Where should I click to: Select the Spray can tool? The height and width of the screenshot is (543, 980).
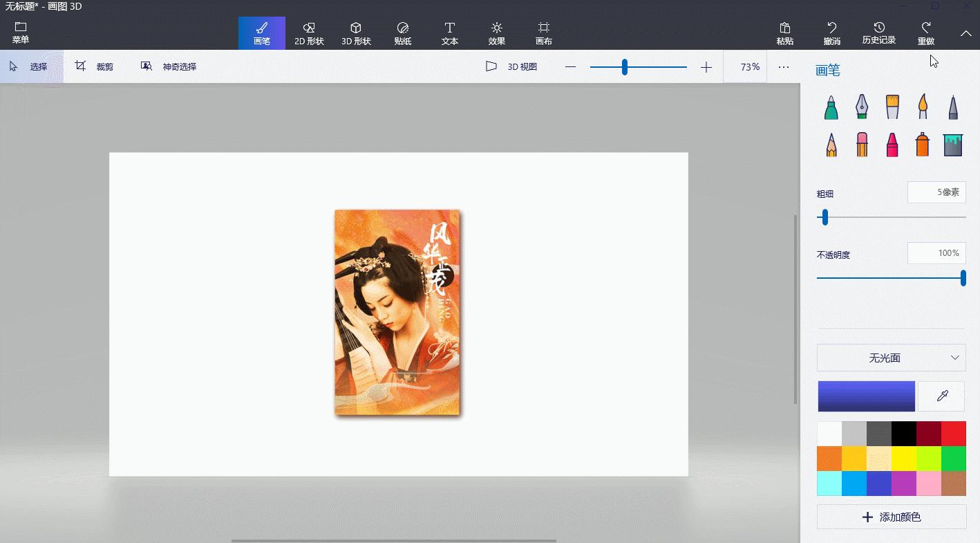point(923,145)
